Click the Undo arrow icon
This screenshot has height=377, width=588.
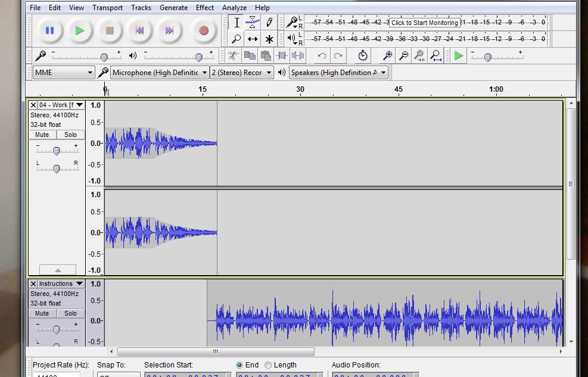coord(322,56)
